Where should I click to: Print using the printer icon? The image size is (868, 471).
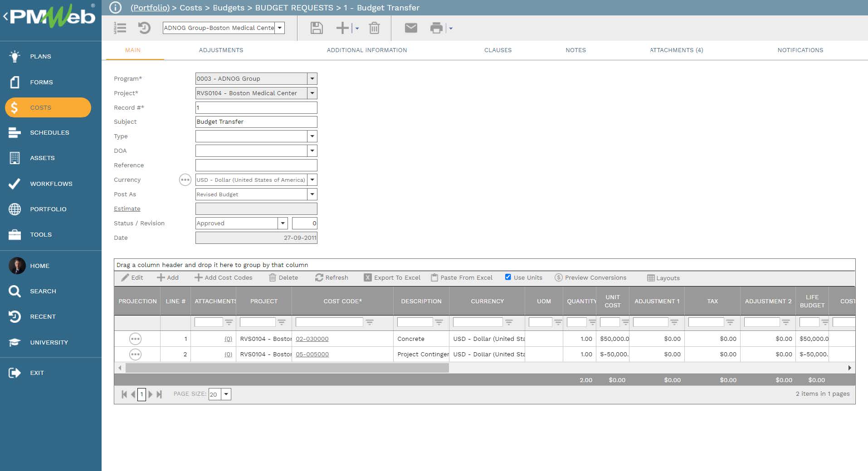(436, 28)
